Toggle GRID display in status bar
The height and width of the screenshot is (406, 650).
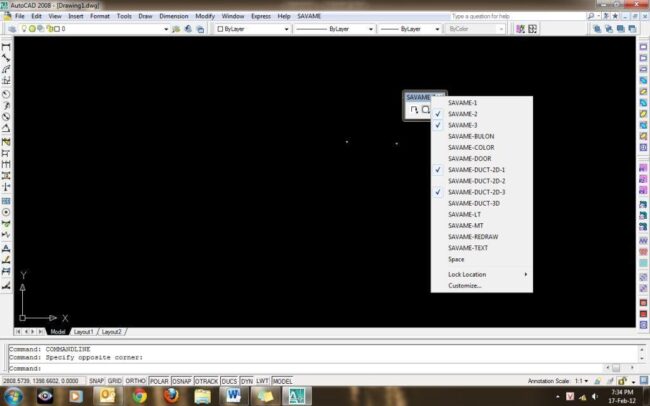[x=114, y=381]
